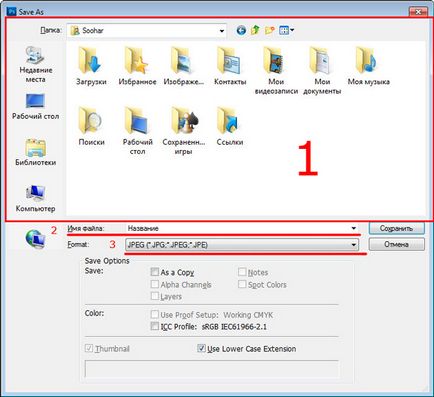This screenshot has width=434, height=397.
Task: Click the Имя файла text field
Action: coord(242,228)
